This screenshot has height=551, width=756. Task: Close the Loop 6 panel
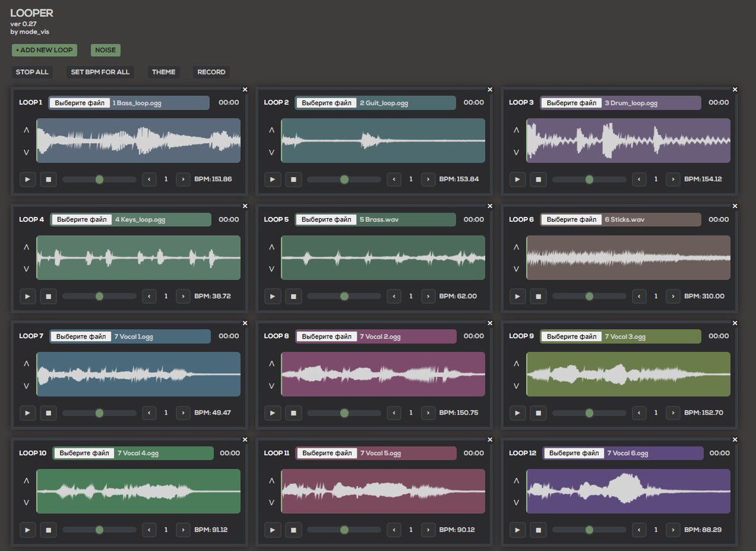735,206
